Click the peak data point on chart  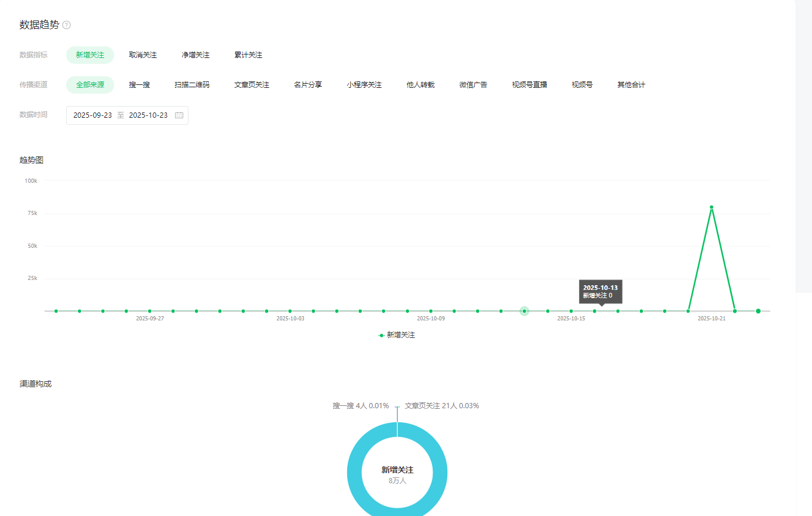pos(711,207)
